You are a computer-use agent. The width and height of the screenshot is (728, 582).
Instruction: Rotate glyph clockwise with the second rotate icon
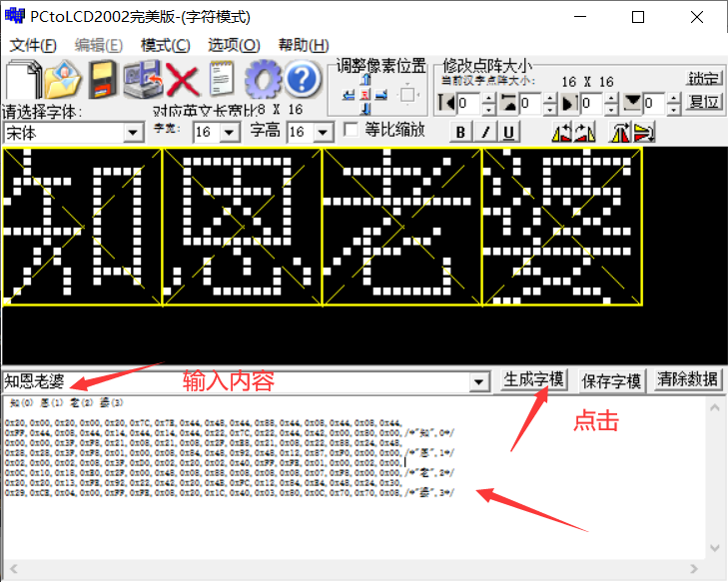coord(585,132)
